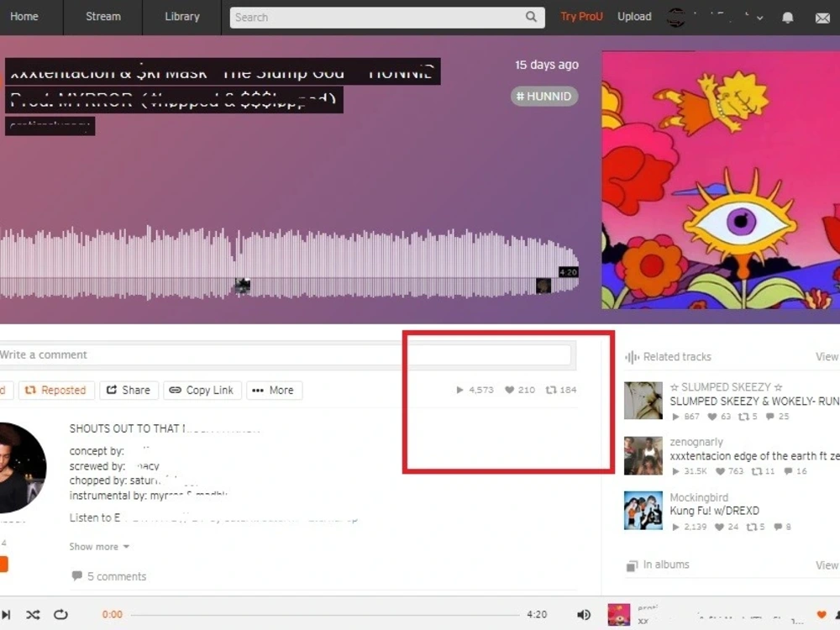Click the 15 days ago timestamp

click(547, 65)
